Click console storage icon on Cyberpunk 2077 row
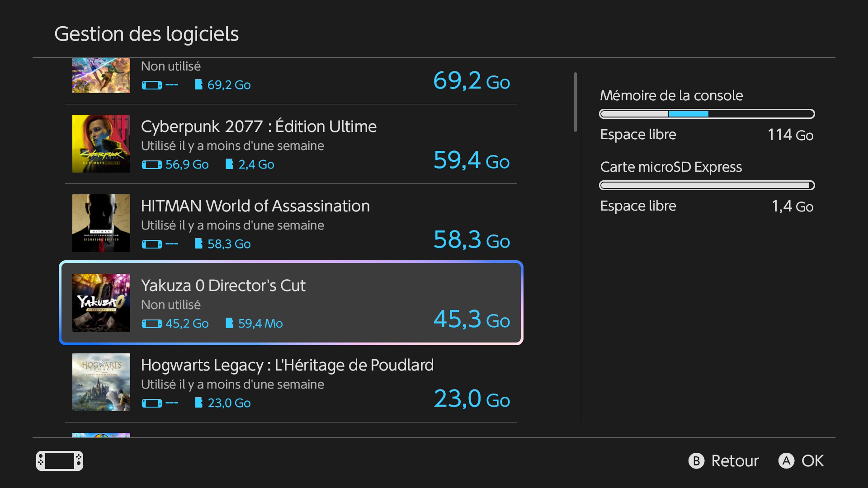 151,165
